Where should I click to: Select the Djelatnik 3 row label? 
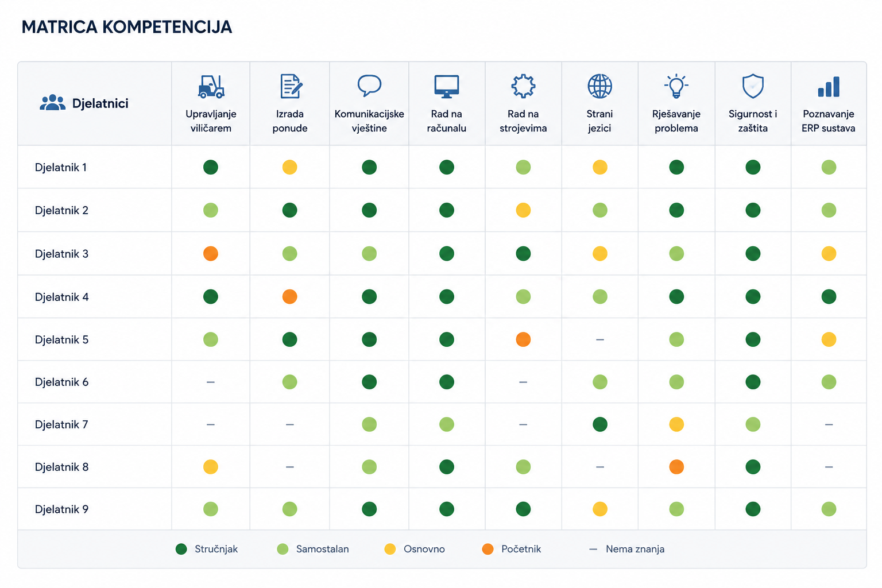61,254
